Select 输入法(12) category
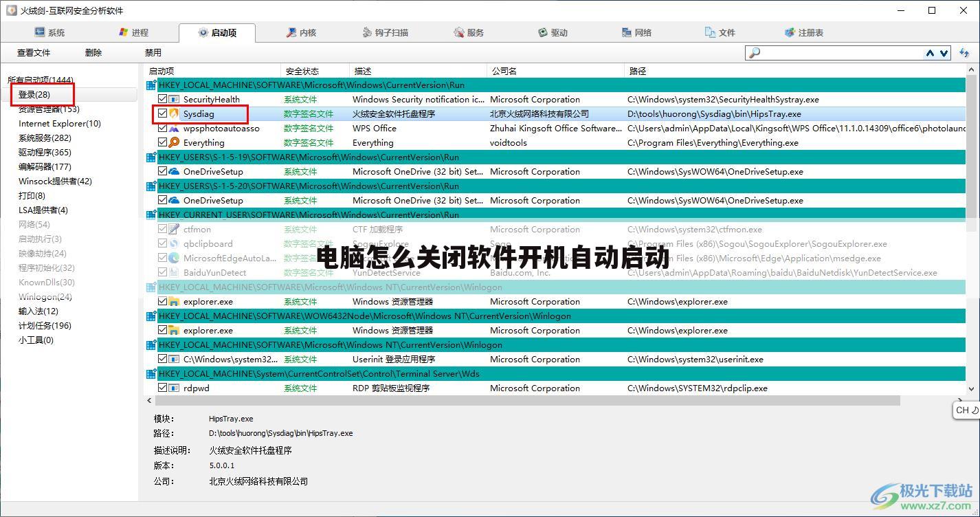The width and height of the screenshot is (980, 517). [x=38, y=311]
